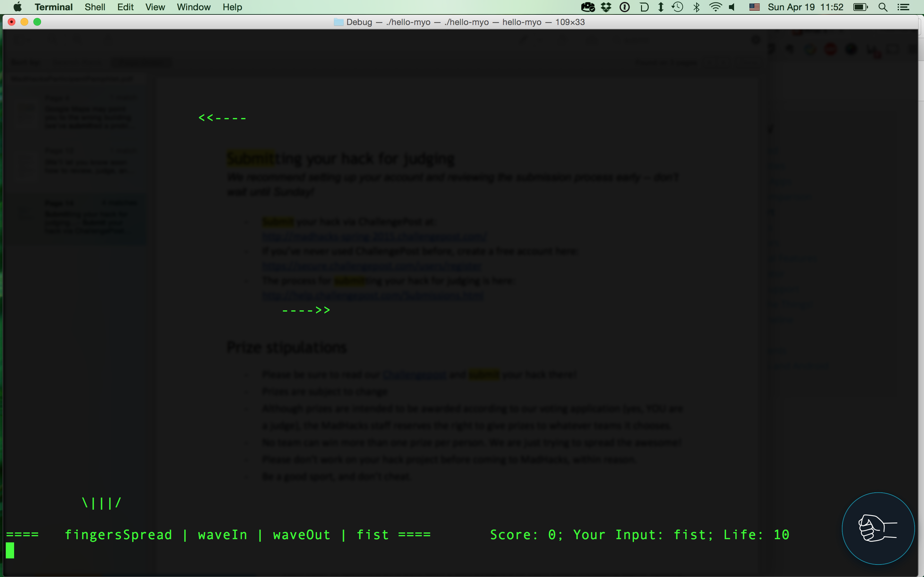Click the Debug folder icon in the title bar

(338, 22)
